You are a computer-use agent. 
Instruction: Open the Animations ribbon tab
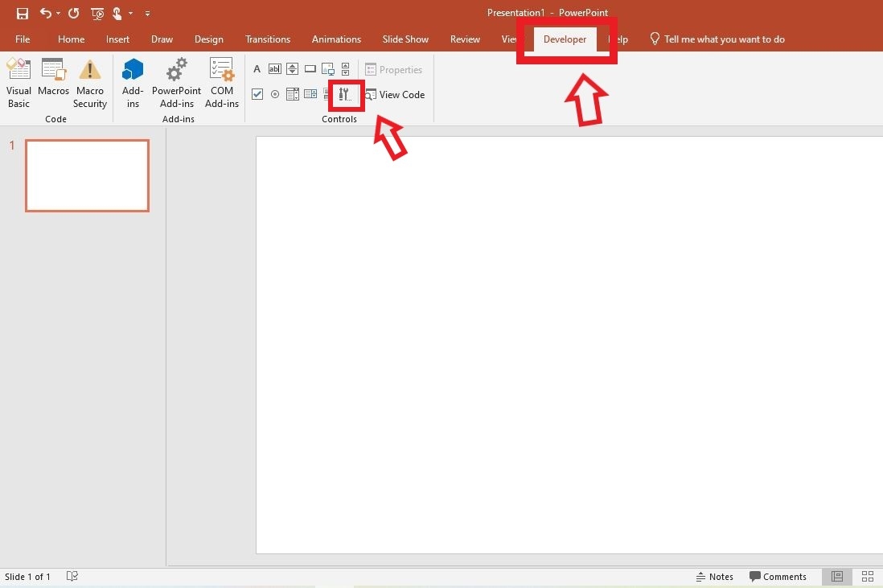336,39
